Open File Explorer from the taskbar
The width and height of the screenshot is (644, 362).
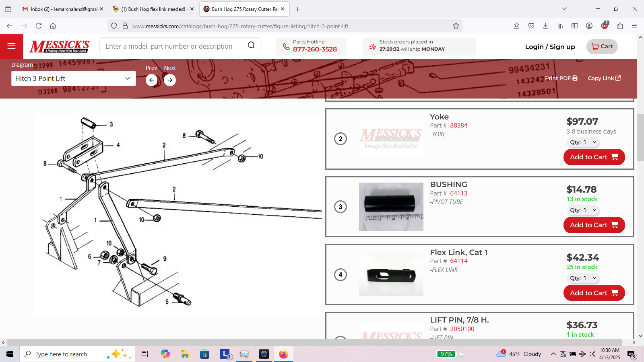tap(185, 354)
